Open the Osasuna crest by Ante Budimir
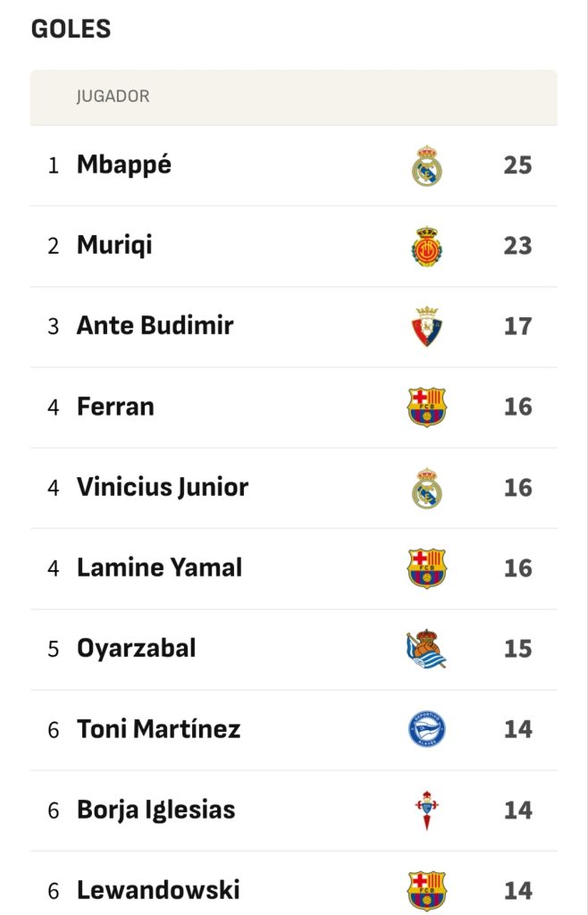The image size is (588, 915). 427,326
